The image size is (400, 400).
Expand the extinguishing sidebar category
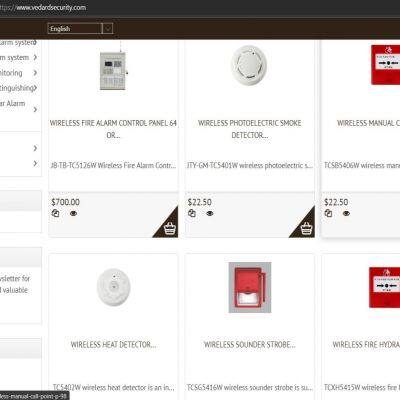[x=35, y=88]
